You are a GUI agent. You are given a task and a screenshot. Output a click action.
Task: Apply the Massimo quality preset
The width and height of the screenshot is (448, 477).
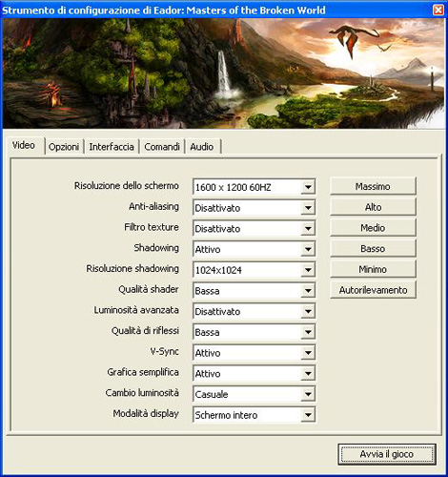[x=373, y=186]
